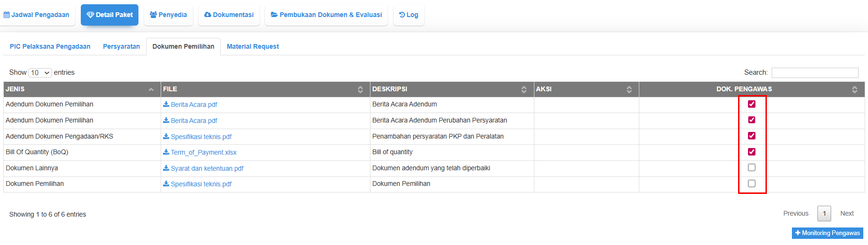Click sort icon in DOK. PENGAWAS header
The image size is (868, 245).
[x=855, y=89]
